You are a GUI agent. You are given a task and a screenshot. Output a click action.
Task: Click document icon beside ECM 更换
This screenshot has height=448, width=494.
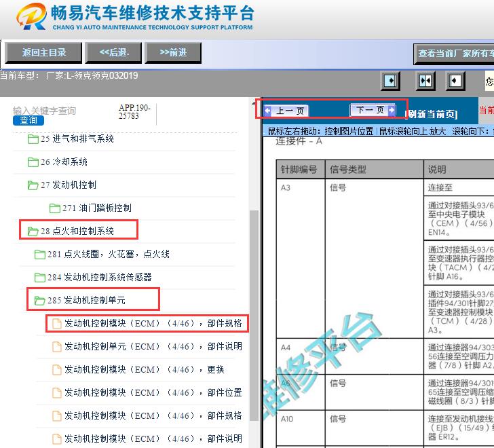click(x=57, y=369)
